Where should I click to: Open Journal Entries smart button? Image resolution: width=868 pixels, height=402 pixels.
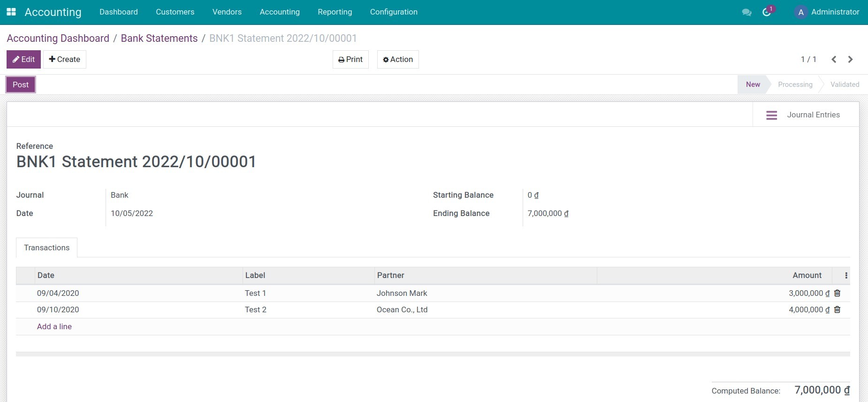[806, 115]
